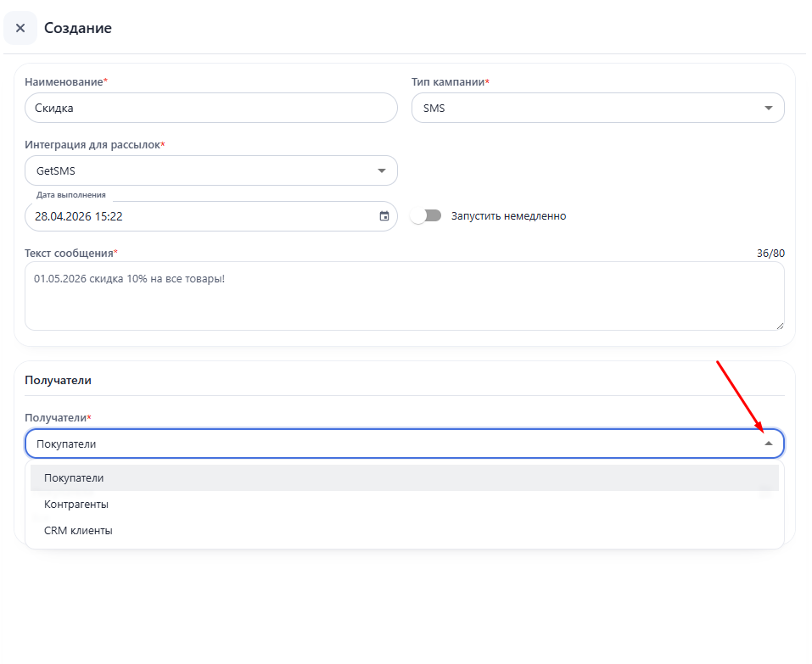This screenshot has height=664, width=812.
Task: Open the campaign type combo box showing SMS
Action: click(x=585, y=108)
